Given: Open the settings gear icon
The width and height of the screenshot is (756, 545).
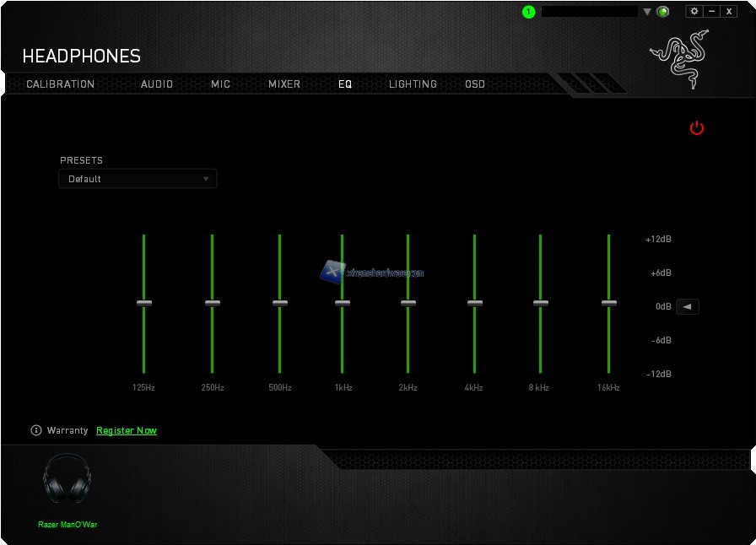Looking at the screenshot, I should coord(694,11).
